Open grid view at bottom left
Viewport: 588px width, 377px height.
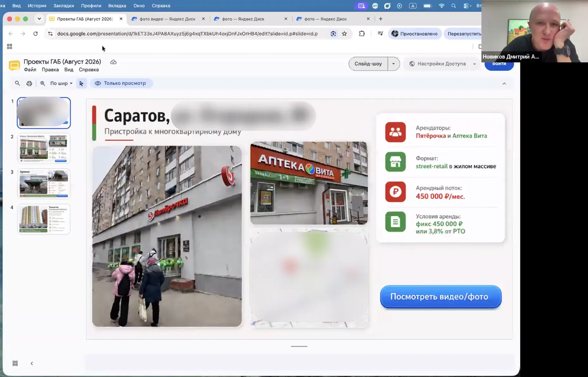15,363
